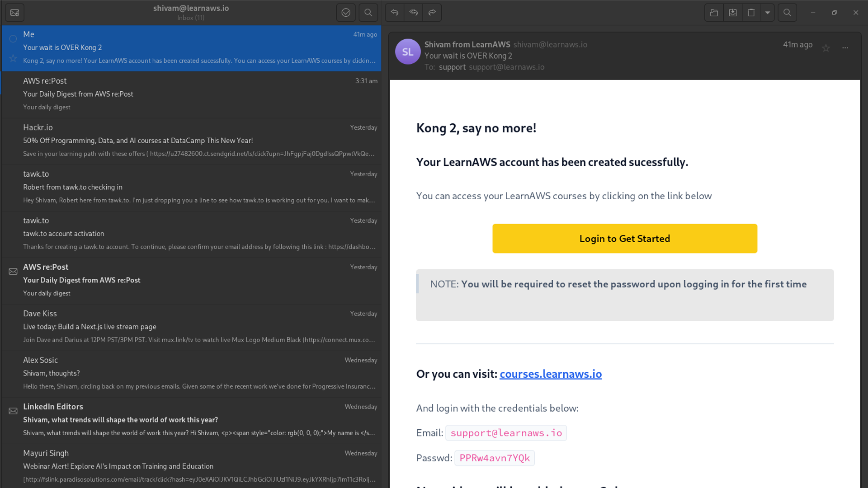The height and width of the screenshot is (488, 868).
Task: Star the 'Your wait is OVER Kong 2' list row
Action: (13, 58)
